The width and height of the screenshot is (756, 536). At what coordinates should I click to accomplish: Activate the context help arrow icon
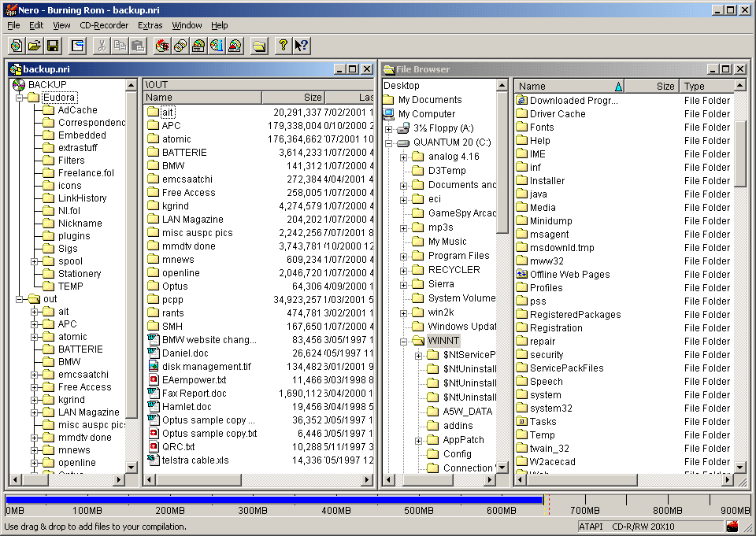301,46
